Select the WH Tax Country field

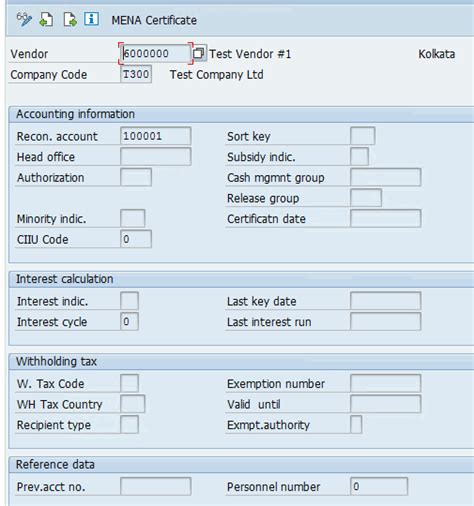133,404
